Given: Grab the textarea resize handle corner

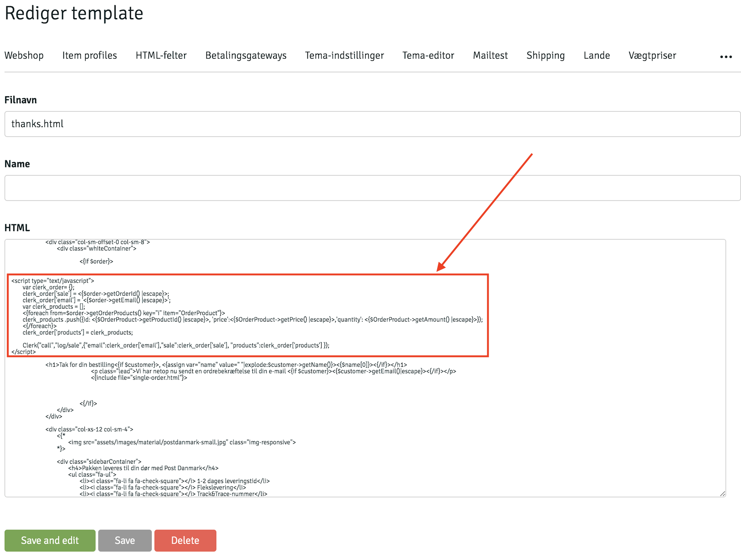Looking at the screenshot, I should [722, 494].
